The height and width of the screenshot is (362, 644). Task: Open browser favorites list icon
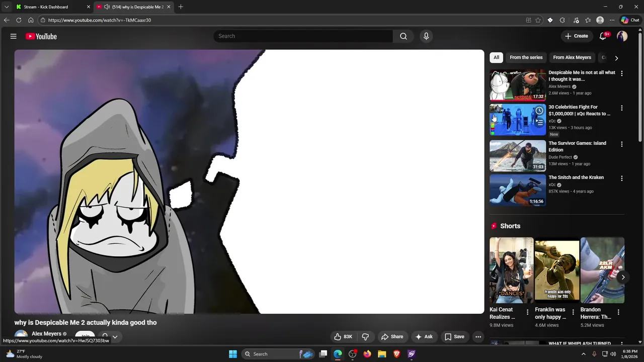click(x=588, y=20)
